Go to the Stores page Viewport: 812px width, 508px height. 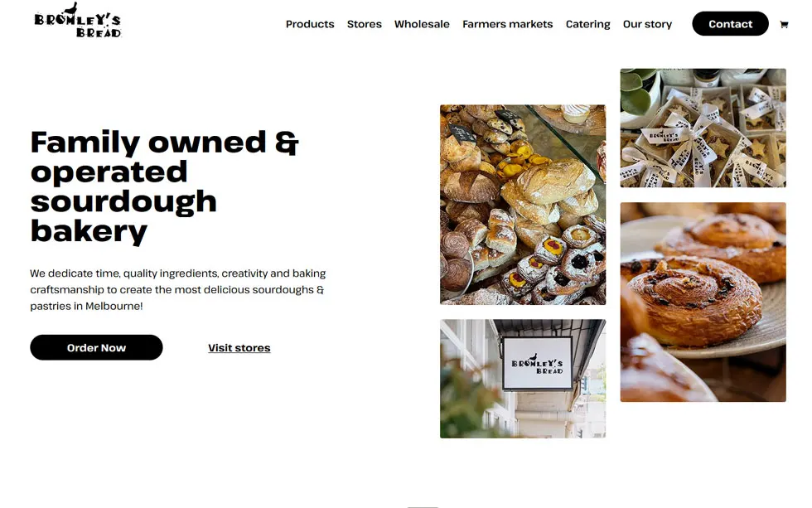click(x=364, y=24)
